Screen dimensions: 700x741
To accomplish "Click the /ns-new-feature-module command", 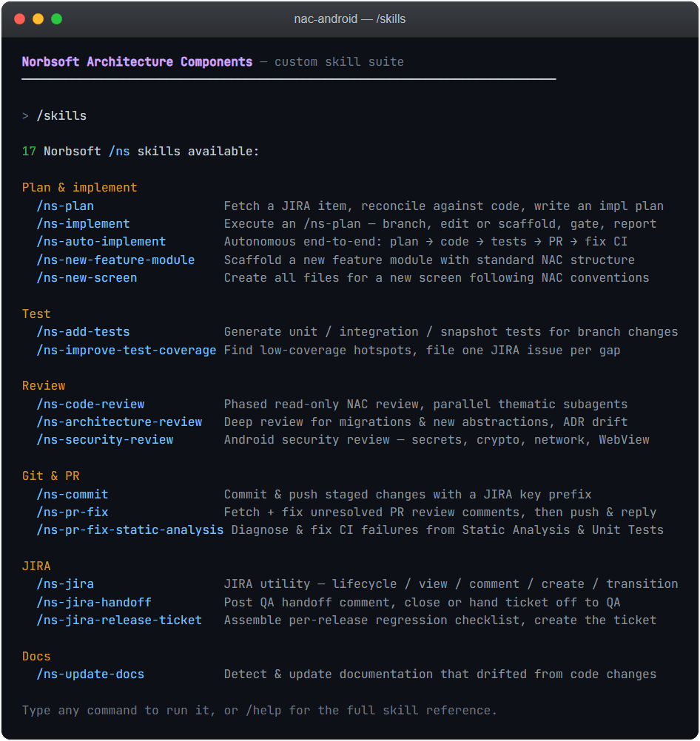I will coord(116,260).
